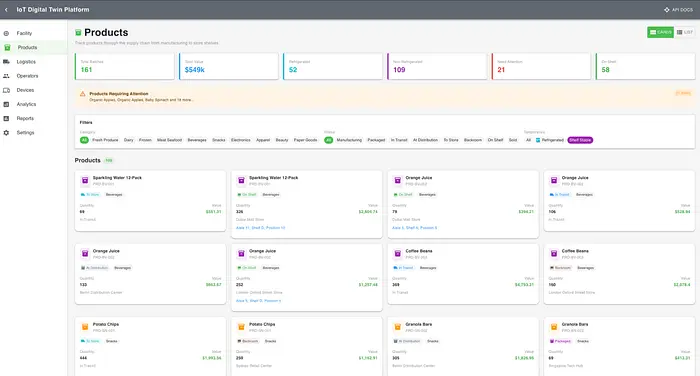Click the back arrow in the header
This screenshot has height=376, width=700.
[6, 9]
